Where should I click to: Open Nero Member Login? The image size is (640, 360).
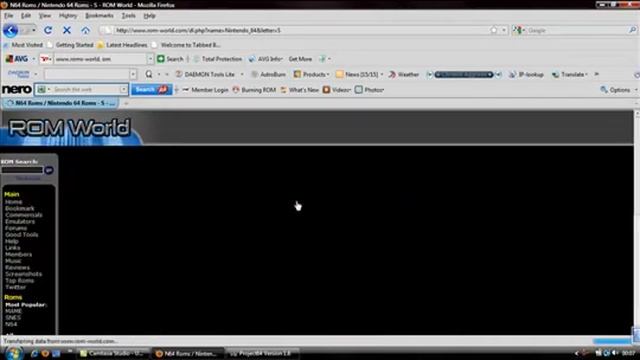[205, 90]
